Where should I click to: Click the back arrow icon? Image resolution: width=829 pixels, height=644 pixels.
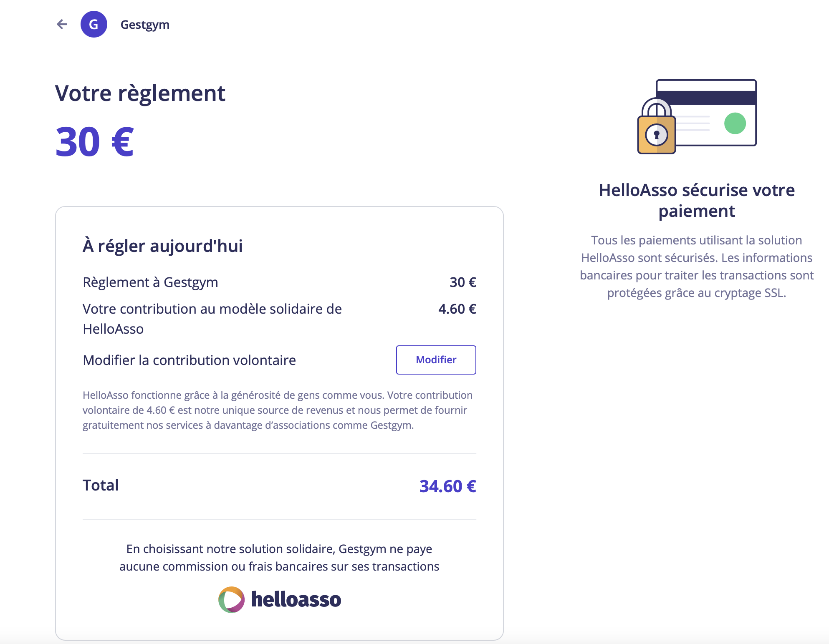click(x=62, y=25)
